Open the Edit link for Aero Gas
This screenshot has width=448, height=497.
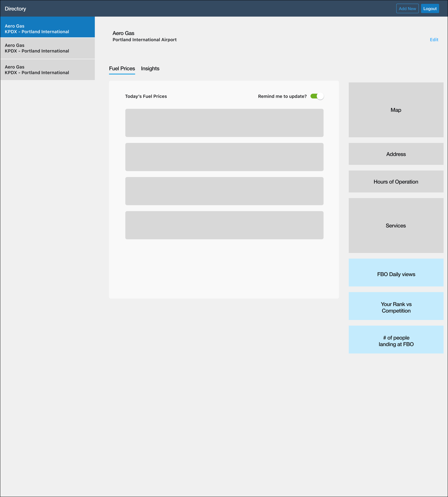pos(434,40)
